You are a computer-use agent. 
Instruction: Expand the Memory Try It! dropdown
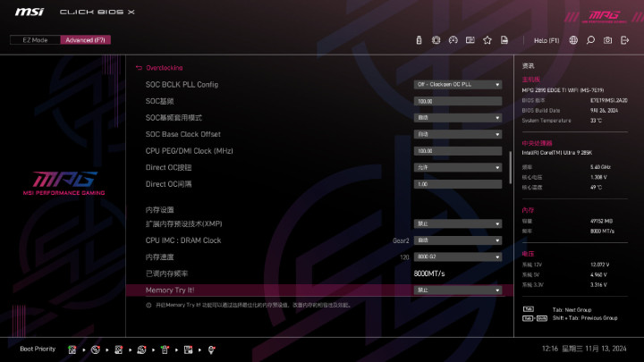(458, 290)
